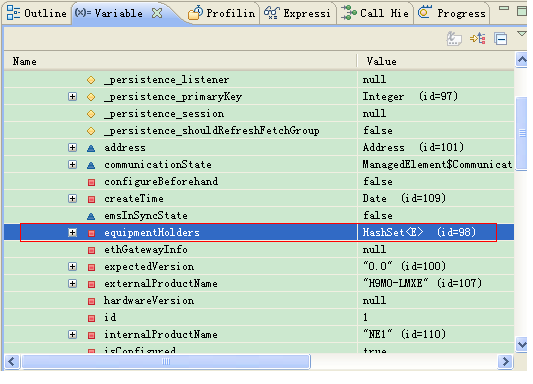Click the ManagedElement$Communicat value
Viewport: 533px width, 384px height.
click(437, 164)
